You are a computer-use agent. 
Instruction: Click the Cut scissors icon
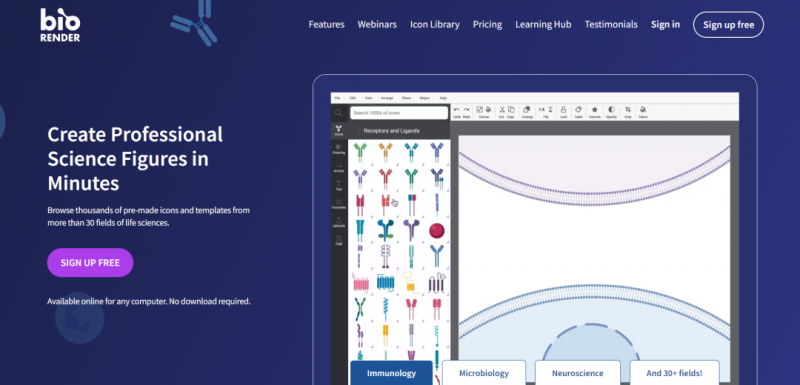tap(502, 110)
